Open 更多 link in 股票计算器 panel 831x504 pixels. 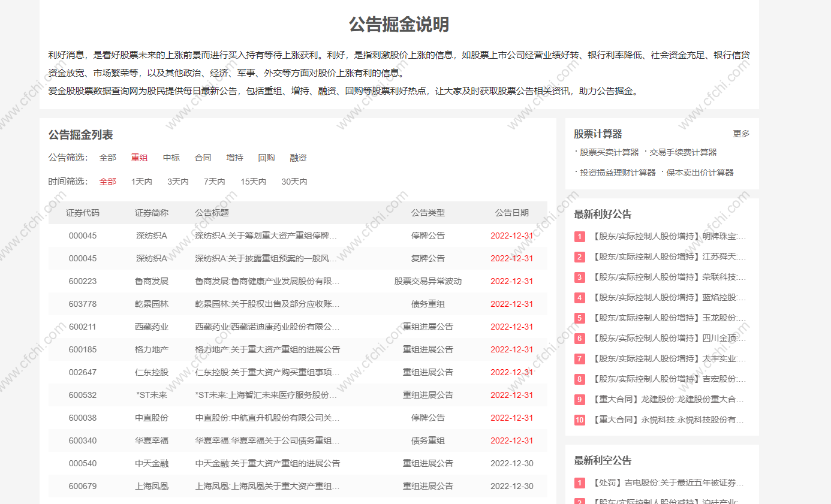[x=741, y=134]
